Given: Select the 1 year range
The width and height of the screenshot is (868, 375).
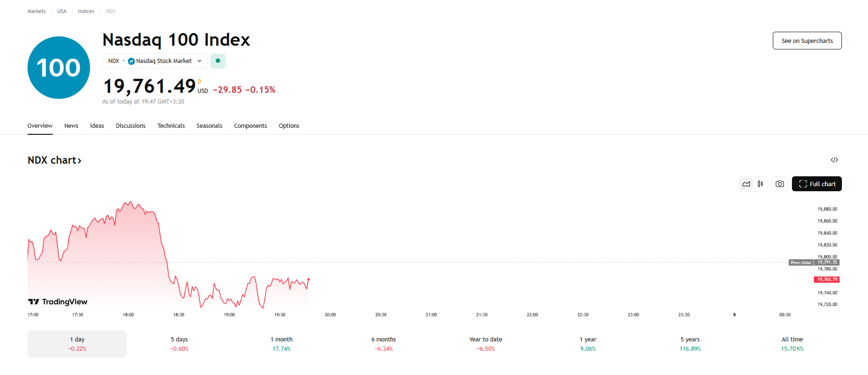Looking at the screenshot, I should [x=588, y=344].
